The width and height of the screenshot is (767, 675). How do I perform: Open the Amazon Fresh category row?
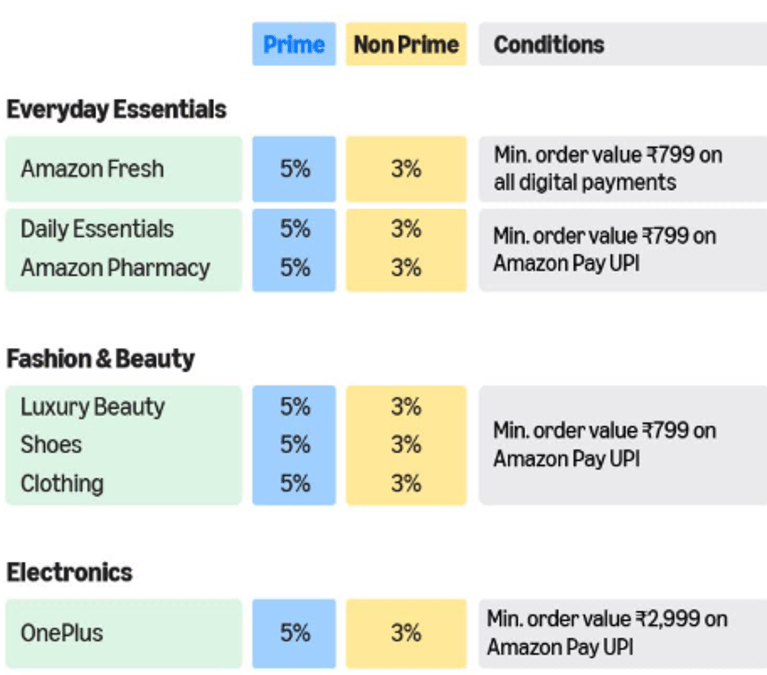click(x=92, y=169)
